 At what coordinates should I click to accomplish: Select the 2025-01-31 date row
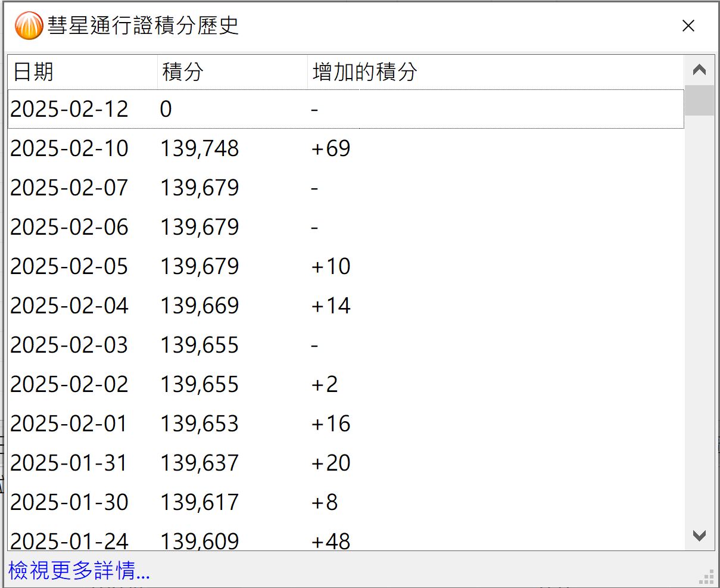346,463
